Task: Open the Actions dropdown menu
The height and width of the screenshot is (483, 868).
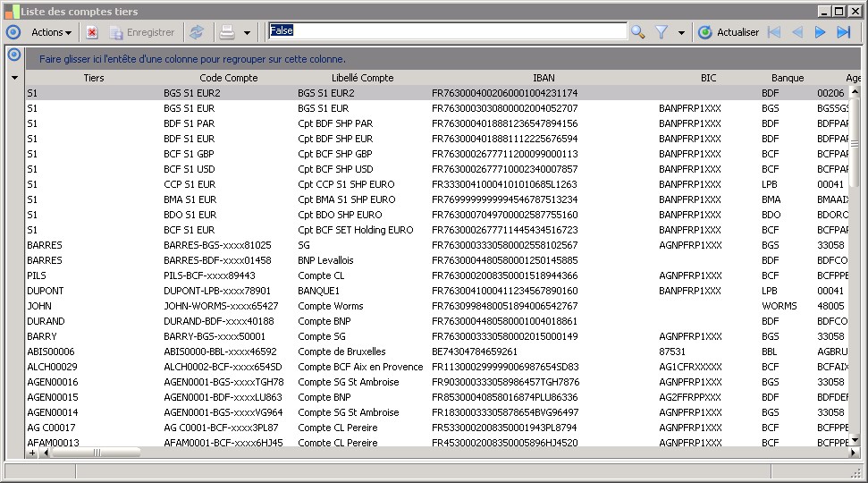Action: click(x=51, y=32)
